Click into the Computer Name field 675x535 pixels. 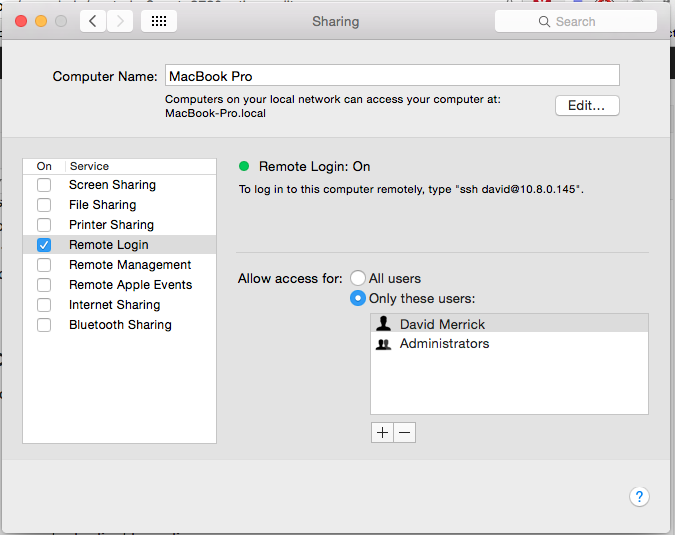(392, 75)
